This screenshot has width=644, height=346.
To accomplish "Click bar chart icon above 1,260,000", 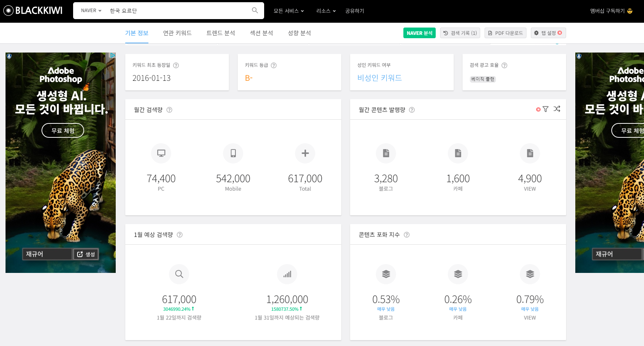I will [287, 274].
